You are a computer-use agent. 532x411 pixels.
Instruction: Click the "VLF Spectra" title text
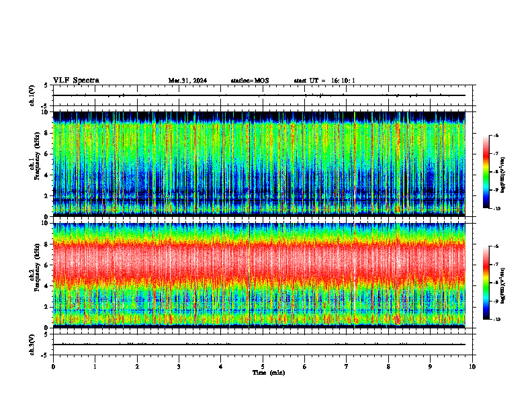76,81
